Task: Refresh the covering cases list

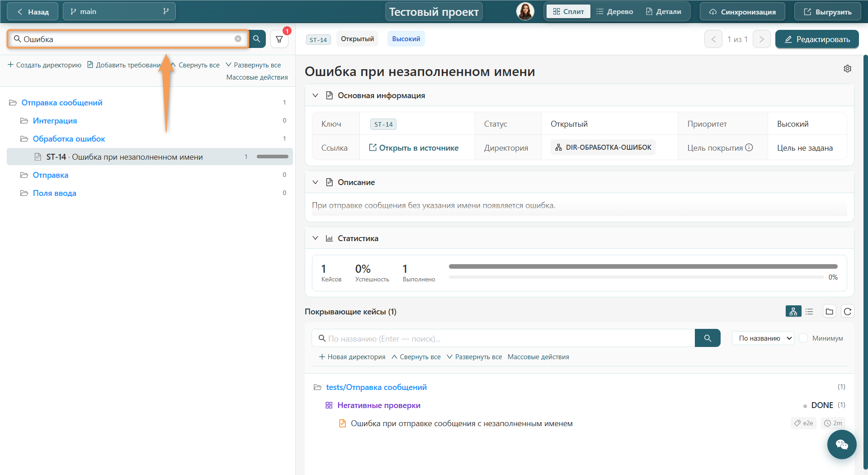Action: (847, 311)
